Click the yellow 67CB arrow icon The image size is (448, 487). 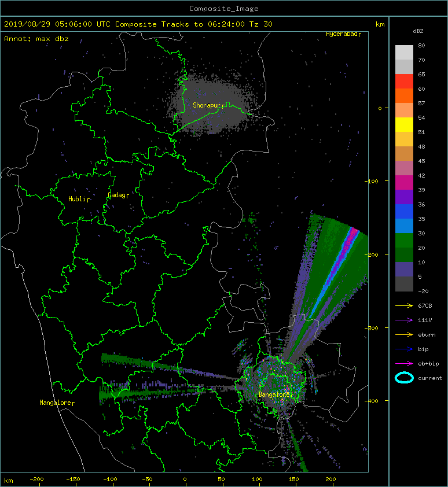[x=404, y=305]
